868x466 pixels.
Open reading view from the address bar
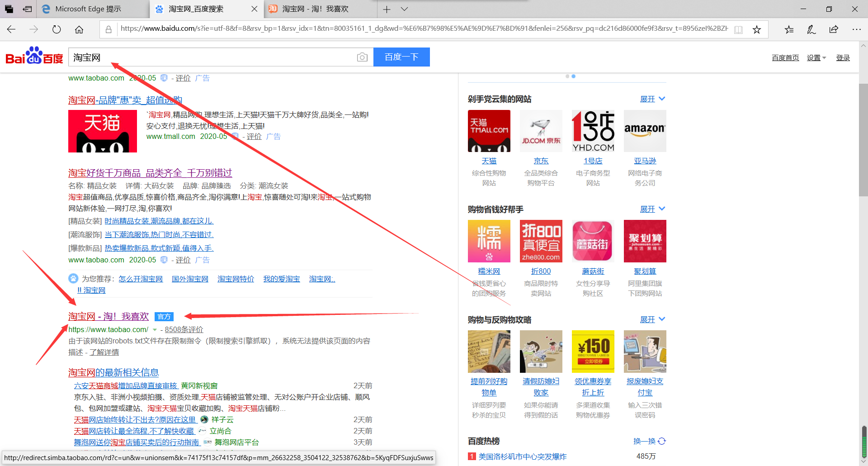tap(739, 29)
